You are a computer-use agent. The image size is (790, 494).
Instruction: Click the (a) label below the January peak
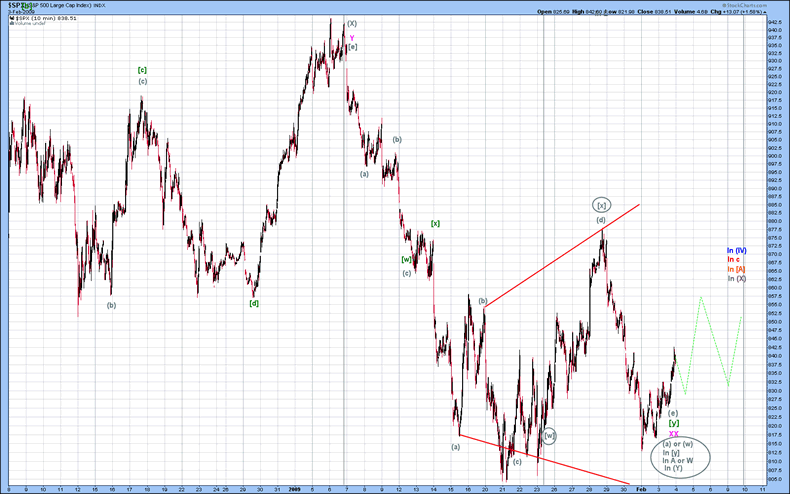(x=364, y=174)
